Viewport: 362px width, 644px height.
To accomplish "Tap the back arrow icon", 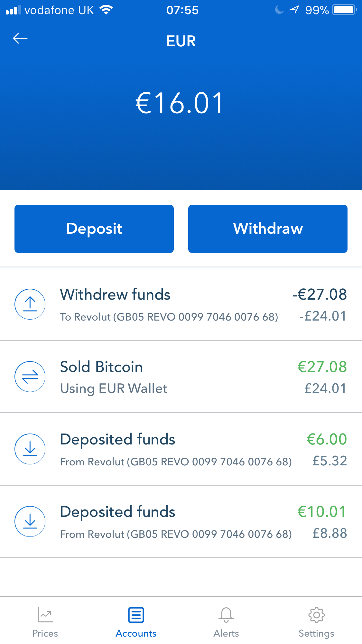I will (x=20, y=39).
